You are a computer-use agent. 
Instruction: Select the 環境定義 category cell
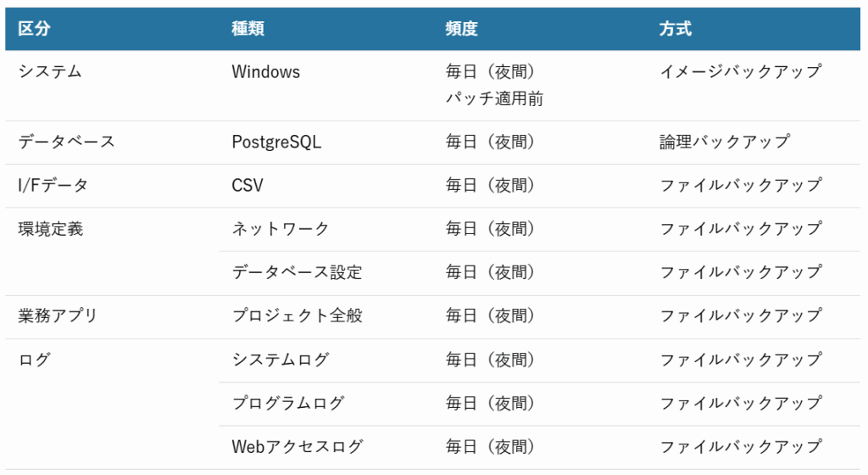pyautogui.click(x=50, y=229)
